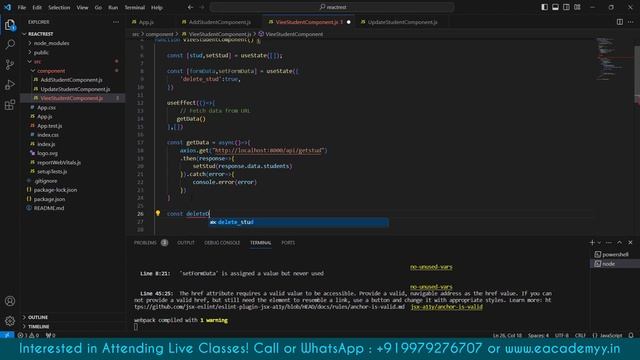Click the reactrest command center search box
Image resolution: width=640 pixels, height=360 pixels.
pos(332,7)
